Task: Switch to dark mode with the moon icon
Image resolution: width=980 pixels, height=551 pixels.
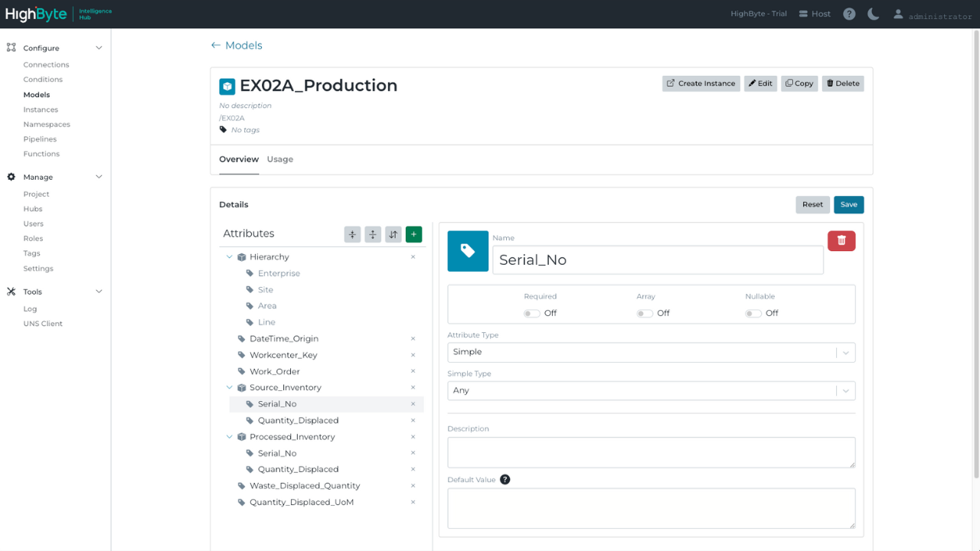Action: point(873,14)
